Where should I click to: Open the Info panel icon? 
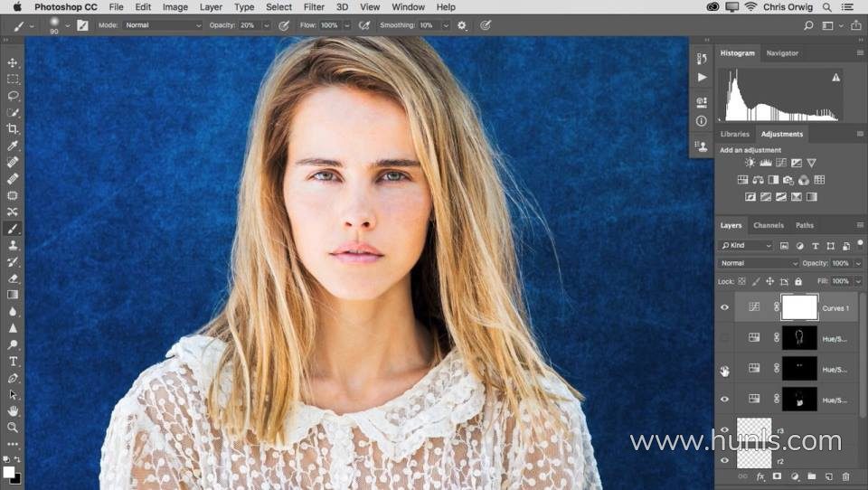point(702,121)
